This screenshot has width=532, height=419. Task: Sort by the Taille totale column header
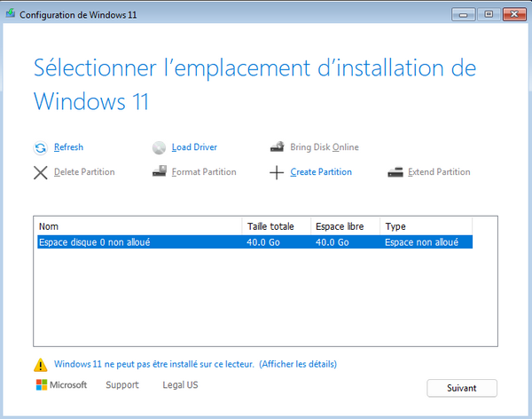(276, 226)
